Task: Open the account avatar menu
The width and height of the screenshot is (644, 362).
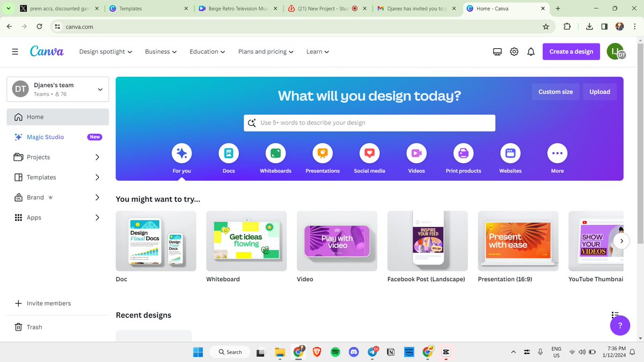Action: [x=616, y=51]
